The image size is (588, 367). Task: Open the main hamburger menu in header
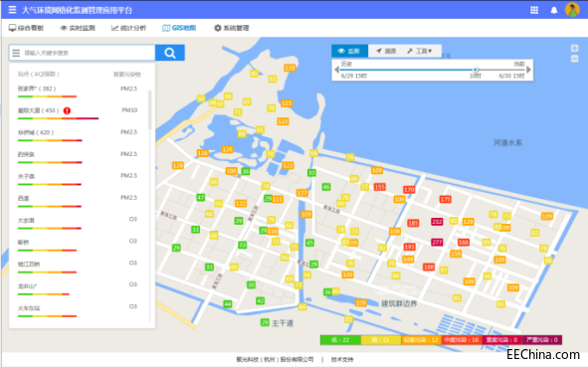tap(12, 9)
